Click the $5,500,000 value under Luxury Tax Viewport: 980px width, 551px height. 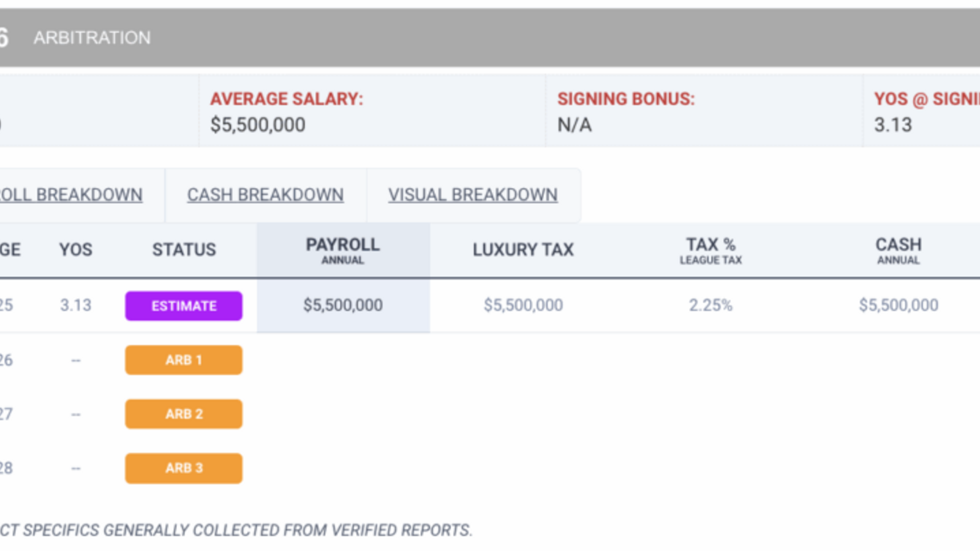pyautogui.click(x=523, y=305)
